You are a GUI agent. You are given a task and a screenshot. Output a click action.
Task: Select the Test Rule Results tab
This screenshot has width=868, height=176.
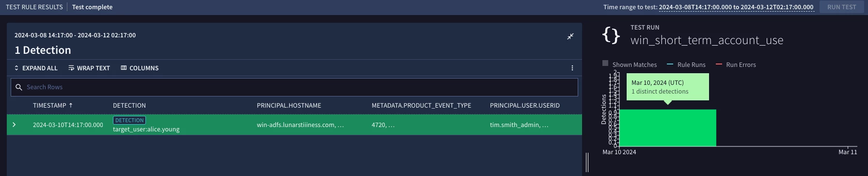34,7
